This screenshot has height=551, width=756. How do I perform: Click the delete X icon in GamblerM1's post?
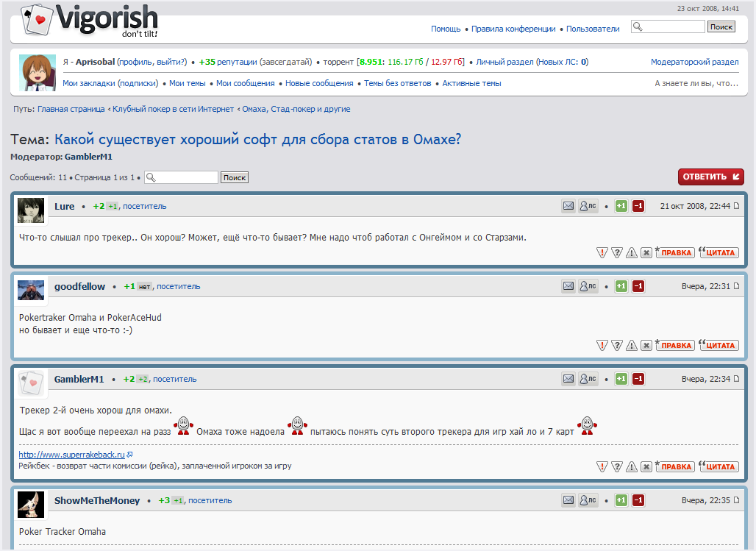click(646, 466)
